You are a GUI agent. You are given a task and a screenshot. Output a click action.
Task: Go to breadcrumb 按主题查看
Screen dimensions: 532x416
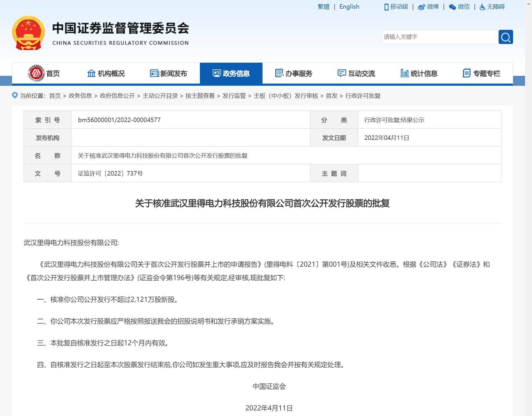point(200,96)
